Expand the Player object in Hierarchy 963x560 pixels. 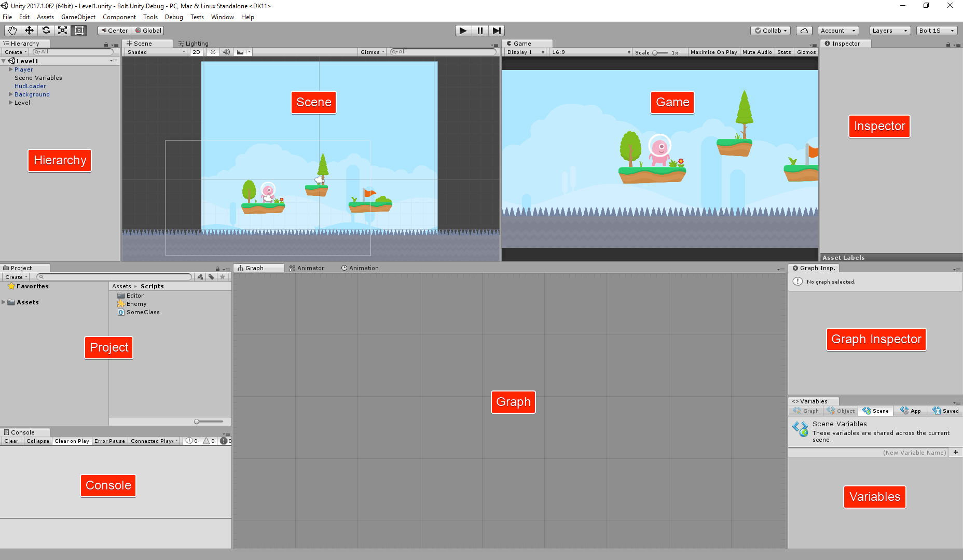tap(11, 69)
